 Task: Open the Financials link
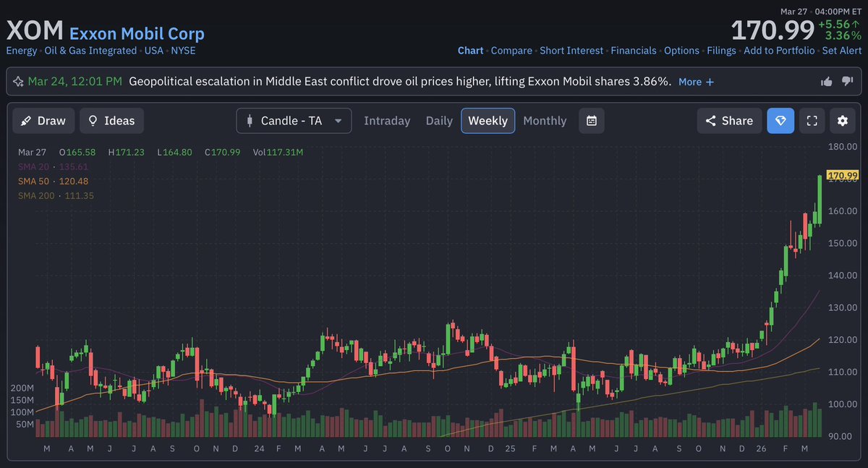(x=634, y=51)
